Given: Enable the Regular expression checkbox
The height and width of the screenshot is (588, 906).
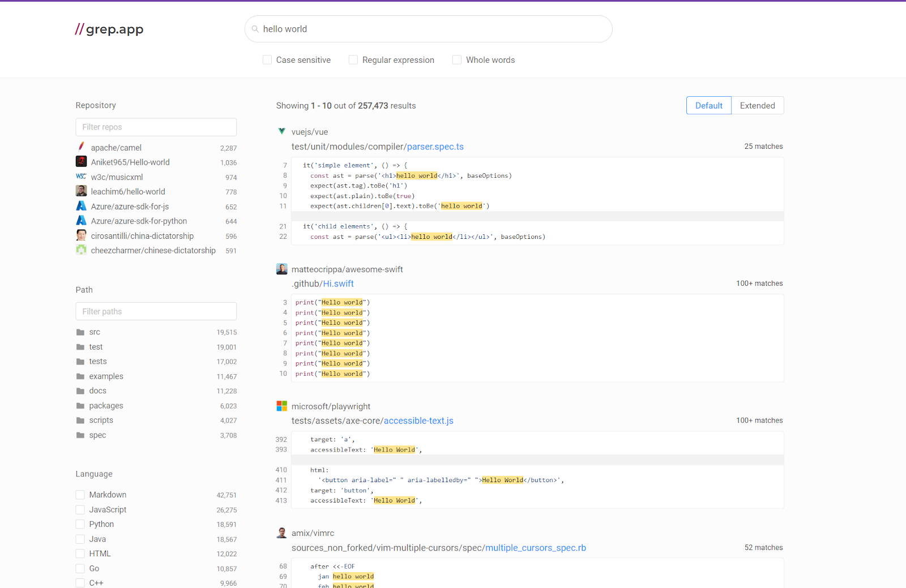Looking at the screenshot, I should coord(353,59).
